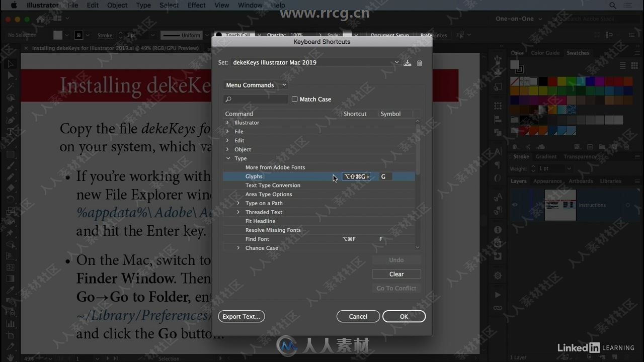Image resolution: width=644 pixels, height=362 pixels.
Task: Open the Info panel icon in the dock
Action: 498,230
